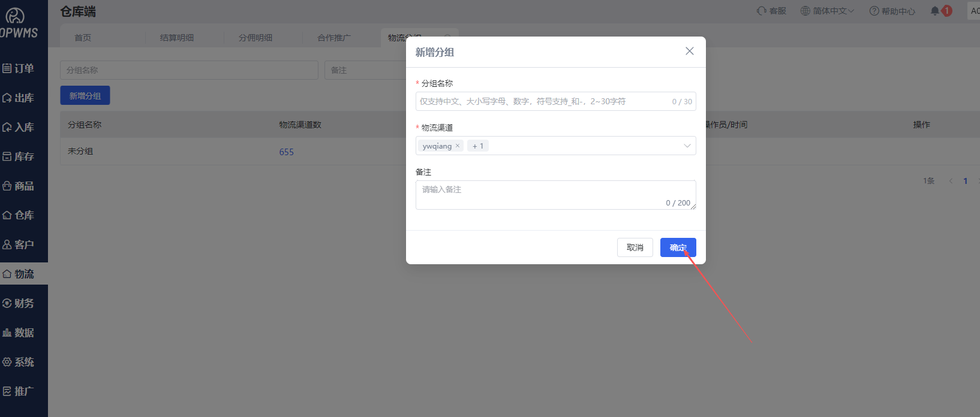This screenshot has height=417, width=980.
Task: Close the 新增分组 dialog with X
Action: tap(689, 52)
